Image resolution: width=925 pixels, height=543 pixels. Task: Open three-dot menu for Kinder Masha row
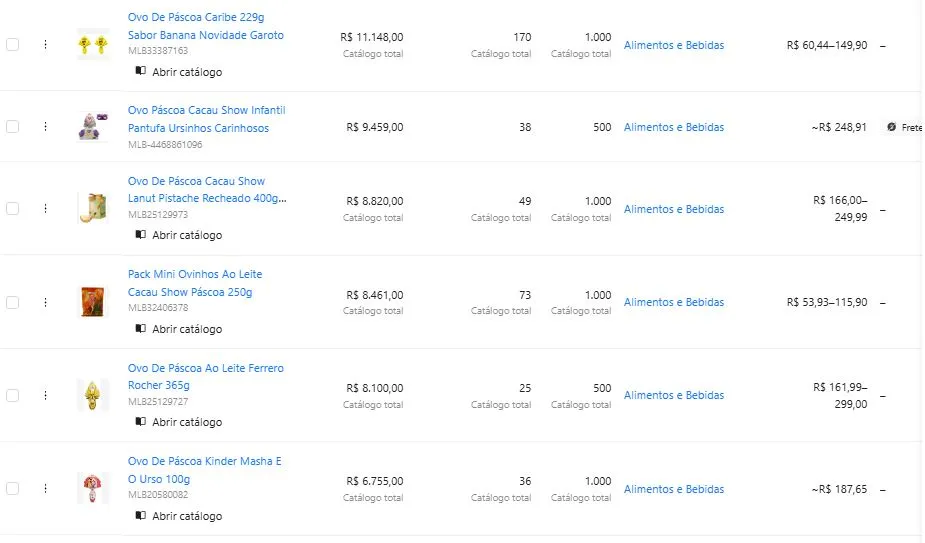tap(45, 489)
